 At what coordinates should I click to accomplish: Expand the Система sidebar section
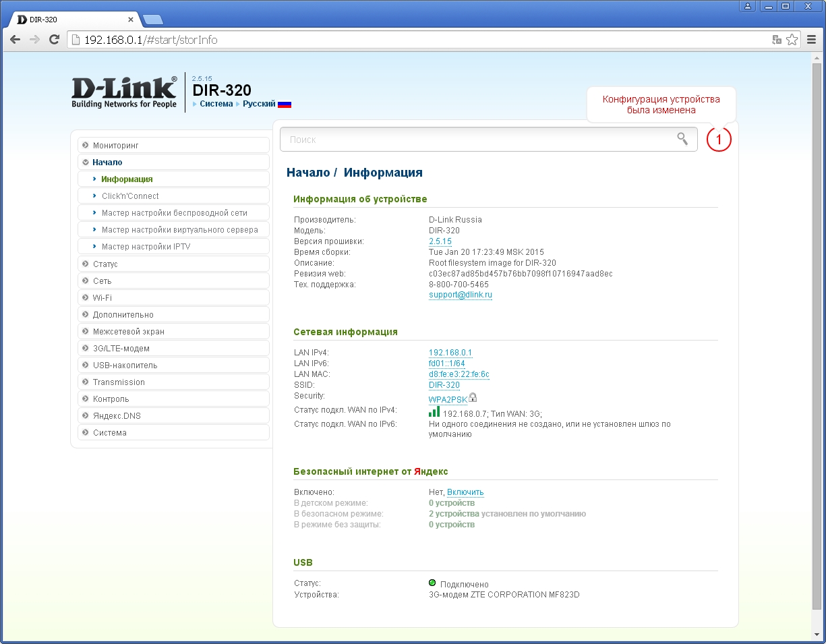pos(173,432)
